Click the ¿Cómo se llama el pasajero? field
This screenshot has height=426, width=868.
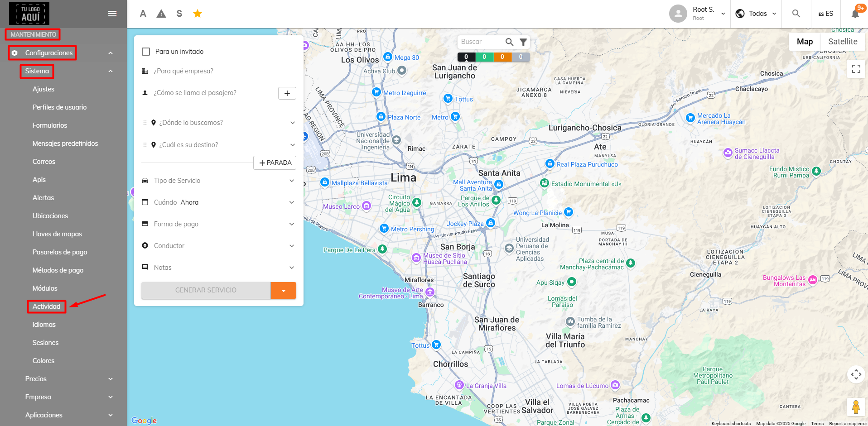pyautogui.click(x=208, y=93)
